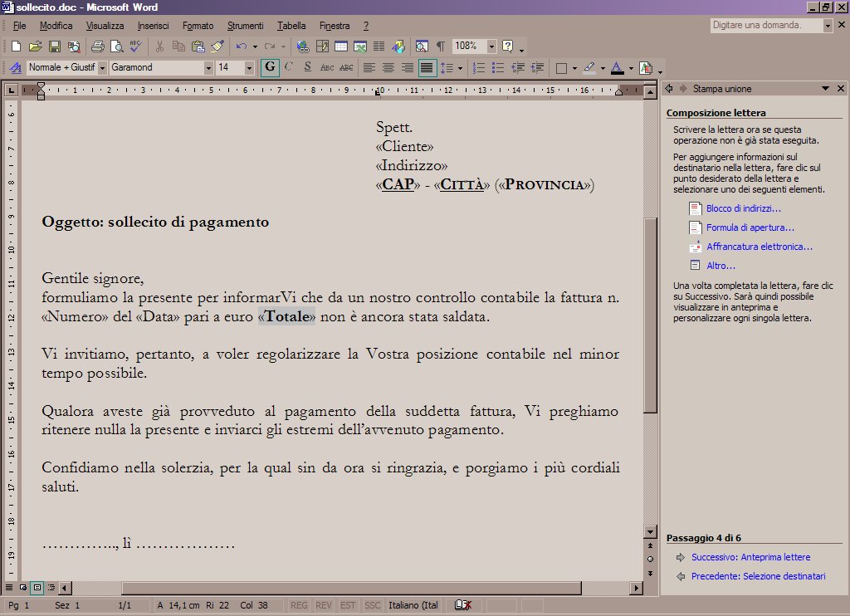The image size is (850, 616).
Task: Open the Tabella menu
Action: (291, 26)
